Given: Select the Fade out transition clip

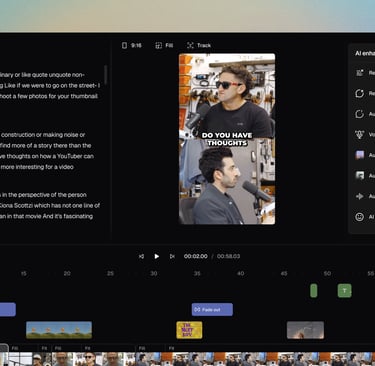Looking at the screenshot, I should click(212, 310).
